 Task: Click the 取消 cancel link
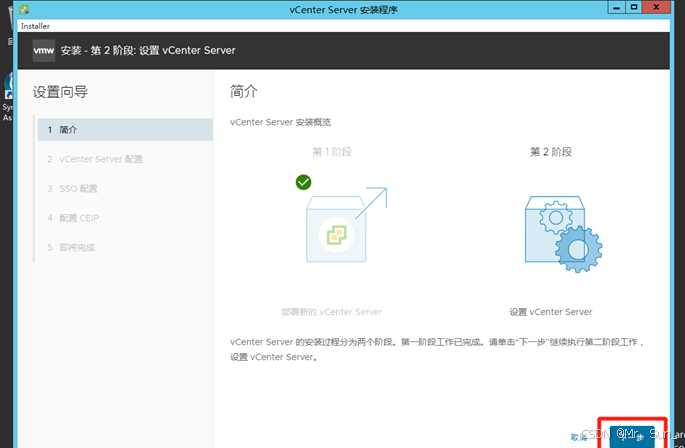579,437
